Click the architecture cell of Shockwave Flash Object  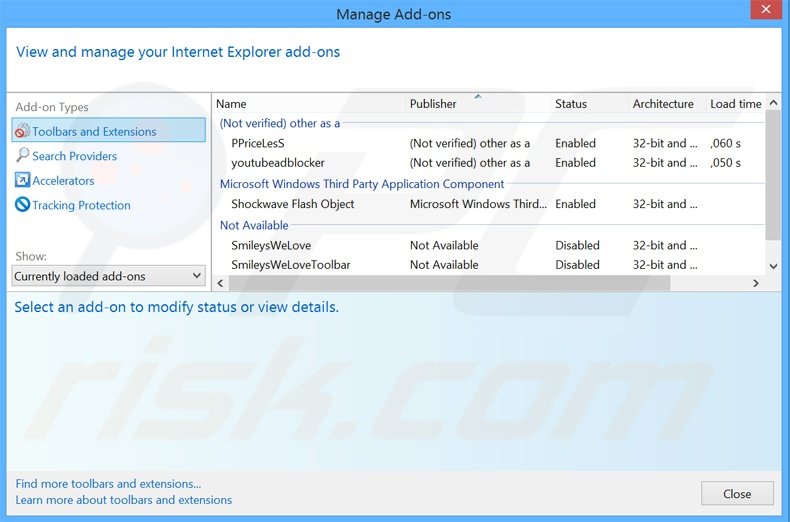[665, 204]
